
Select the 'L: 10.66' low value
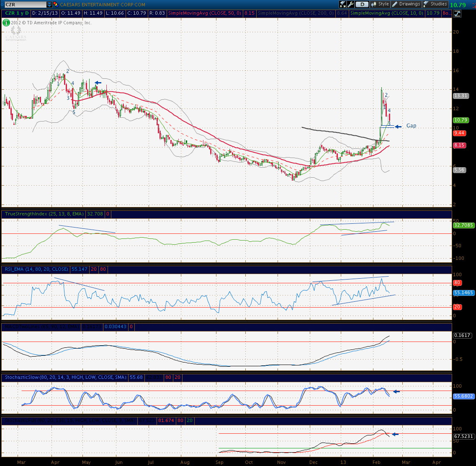[115, 13]
